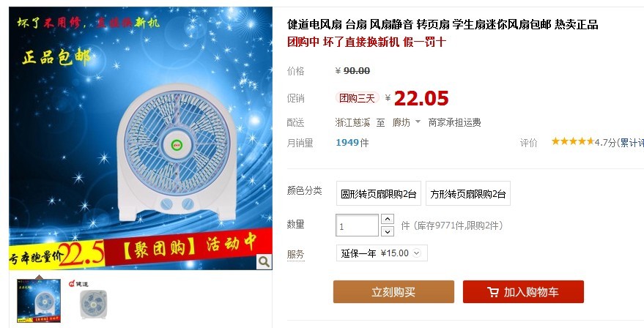Click the 服务 label with dotted underline
Viewport: 644px width, 328px height.
coord(296,254)
